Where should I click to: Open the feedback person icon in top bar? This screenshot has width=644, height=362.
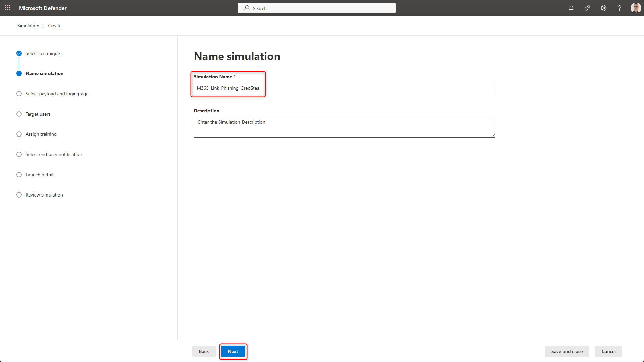point(587,8)
